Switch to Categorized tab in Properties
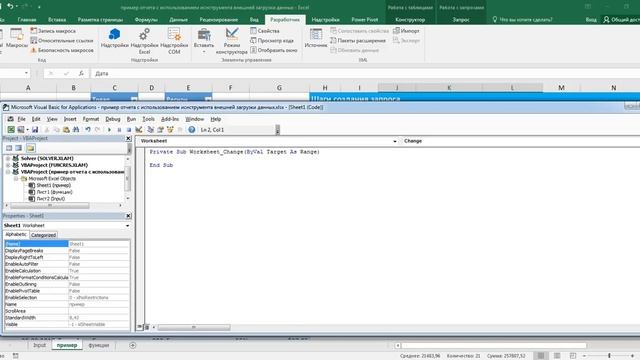 (43, 235)
